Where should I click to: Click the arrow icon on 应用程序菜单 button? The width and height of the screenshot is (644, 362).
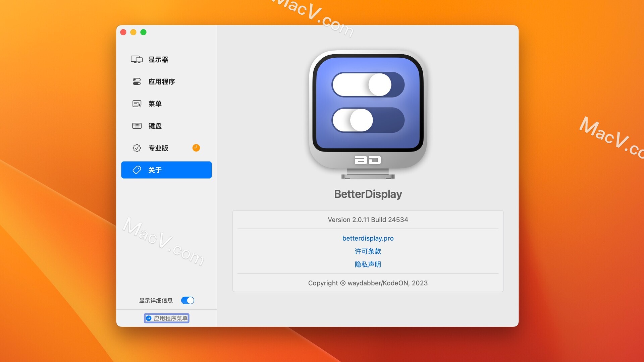(x=149, y=318)
